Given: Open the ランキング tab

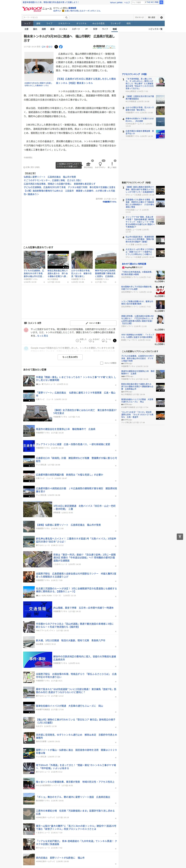Looking at the screenshot, I should (115, 24).
